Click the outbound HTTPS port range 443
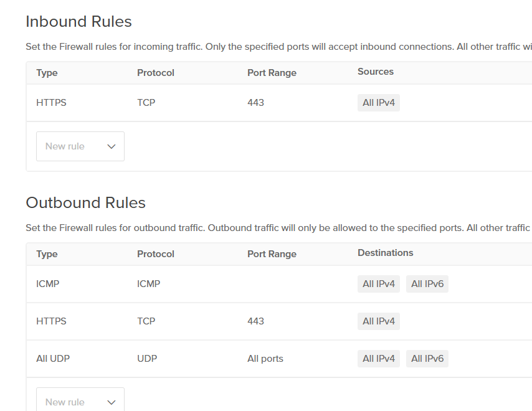Viewport: 532px width, 411px height. [255, 321]
